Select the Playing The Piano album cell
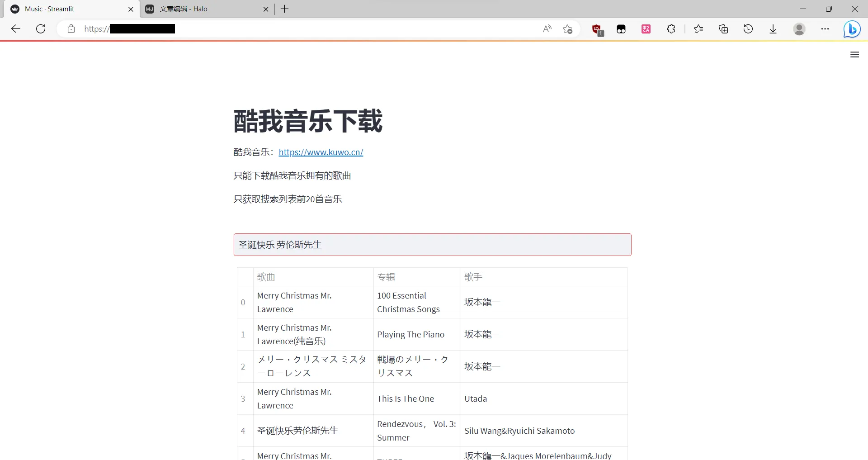The width and height of the screenshot is (868, 460). (x=417, y=334)
